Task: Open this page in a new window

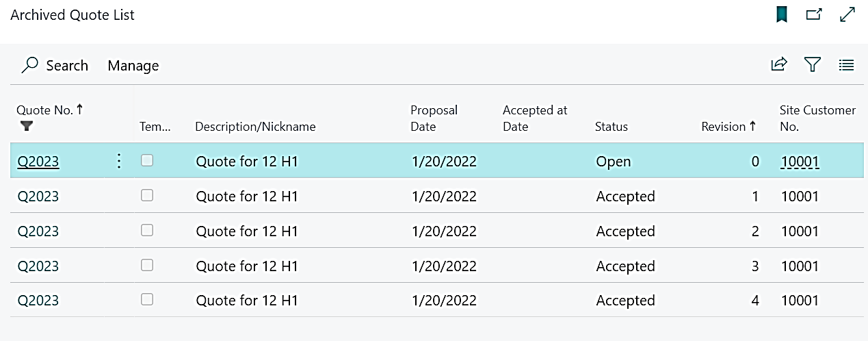Action: point(814,14)
